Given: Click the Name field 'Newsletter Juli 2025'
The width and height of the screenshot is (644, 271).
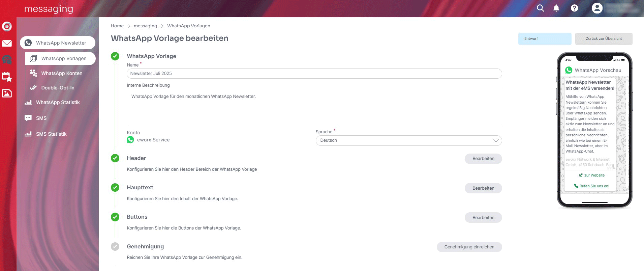Looking at the screenshot, I should coord(314,74).
